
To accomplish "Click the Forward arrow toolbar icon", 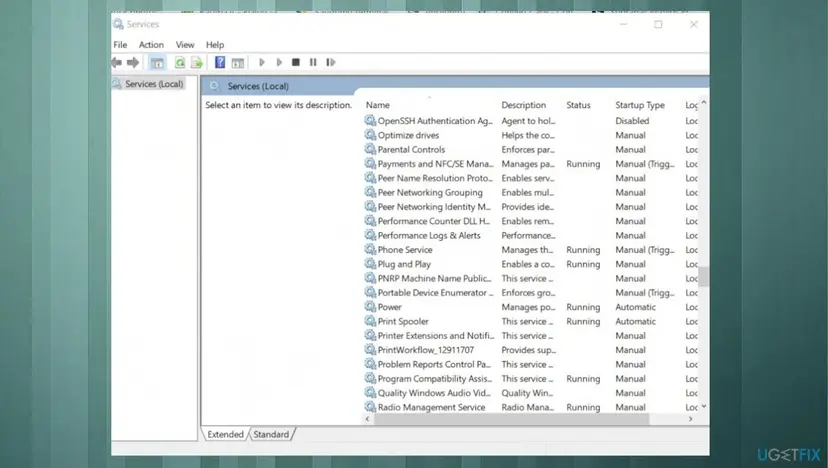I will 133,62.
